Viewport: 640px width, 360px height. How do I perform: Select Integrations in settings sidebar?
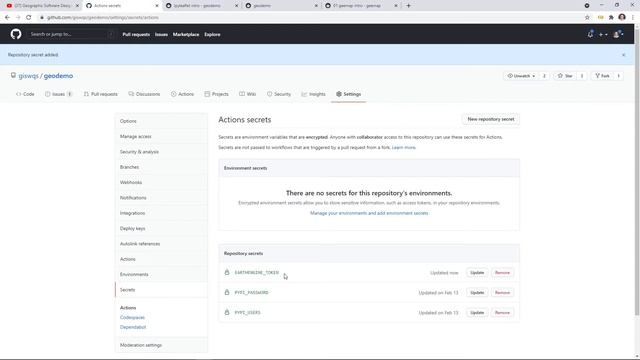(x=161, y=213)
